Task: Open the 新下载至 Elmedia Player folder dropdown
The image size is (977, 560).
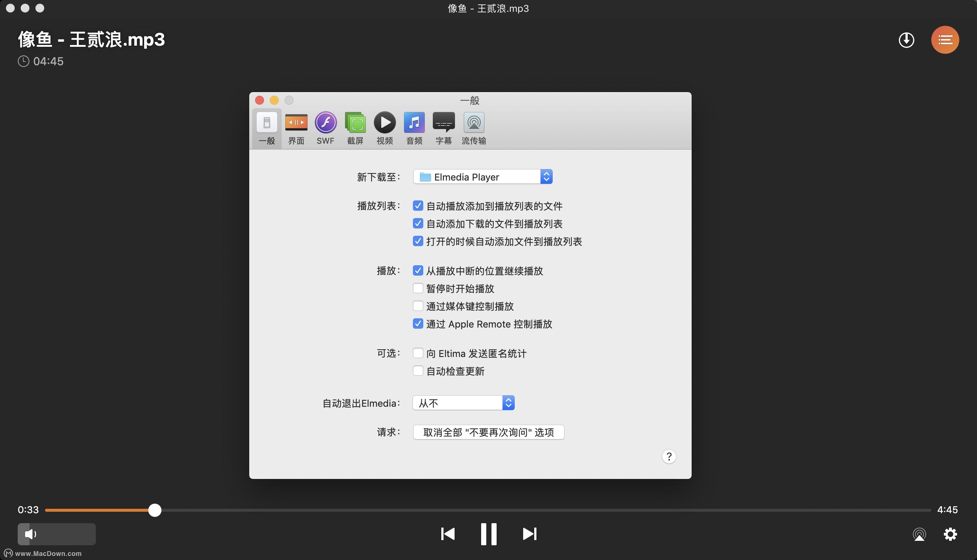Action: point(483,177)
